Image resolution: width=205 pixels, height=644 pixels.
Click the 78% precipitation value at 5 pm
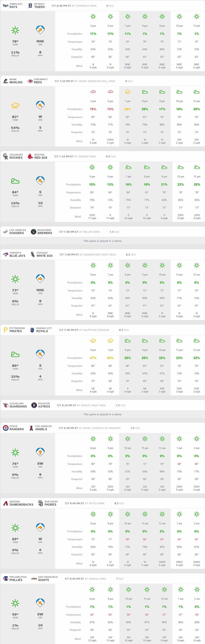point(93,109)
